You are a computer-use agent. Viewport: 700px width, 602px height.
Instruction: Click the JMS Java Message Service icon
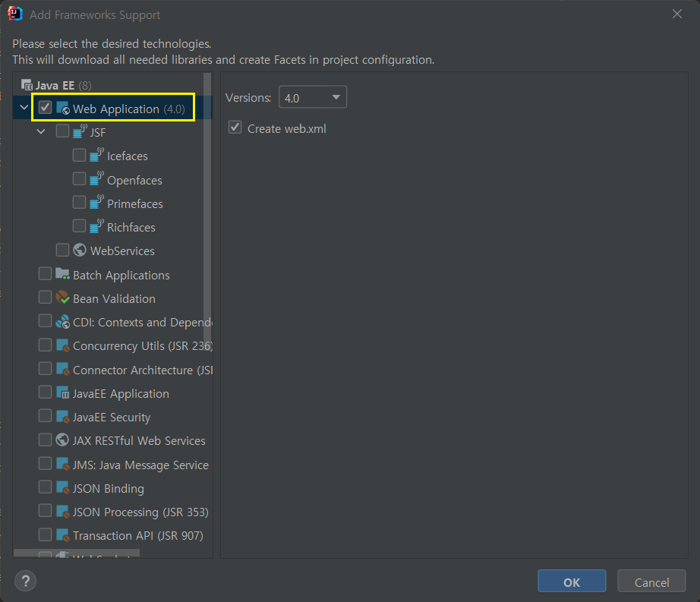[x=62, y=464]
